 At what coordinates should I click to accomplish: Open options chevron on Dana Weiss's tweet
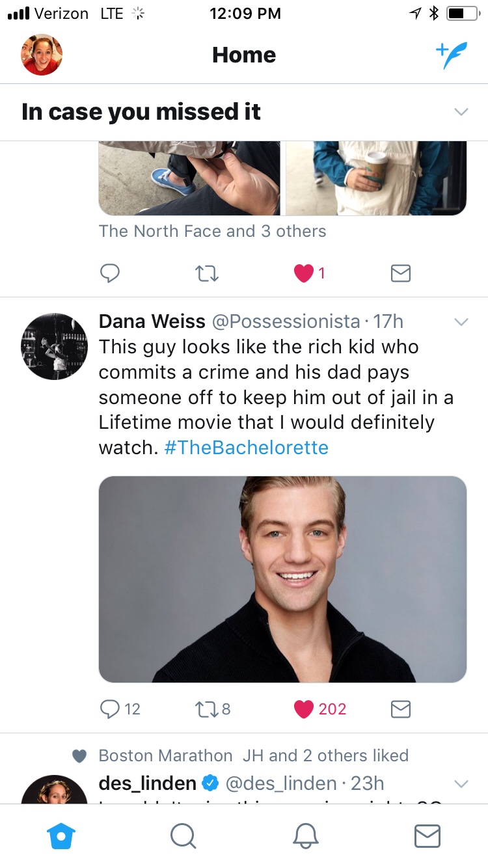tap(461, 322)
